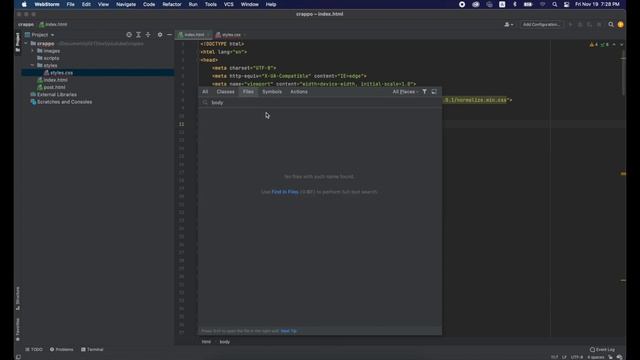Go to previous highlighted error arrow
Screen dimensions: 640x360
(614, 44)
